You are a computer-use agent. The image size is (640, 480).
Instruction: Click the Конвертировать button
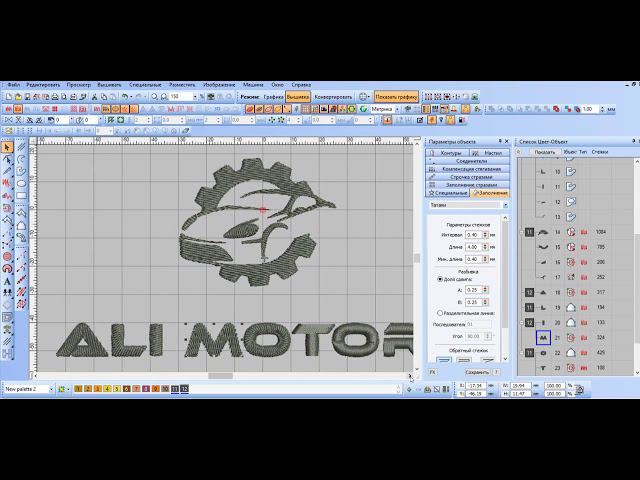click(x=333, y=97)
